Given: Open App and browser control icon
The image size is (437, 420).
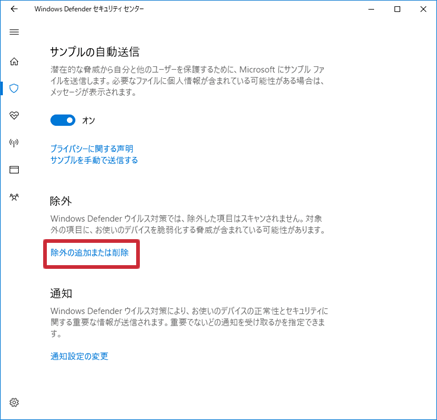Looking at the screenshot, I should point(14,170).
